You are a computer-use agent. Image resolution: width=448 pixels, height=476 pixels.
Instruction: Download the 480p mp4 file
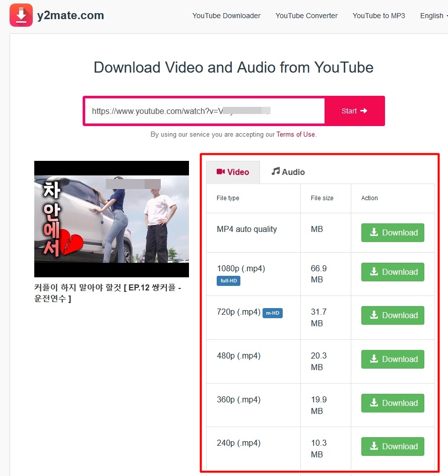coord(393,359)
